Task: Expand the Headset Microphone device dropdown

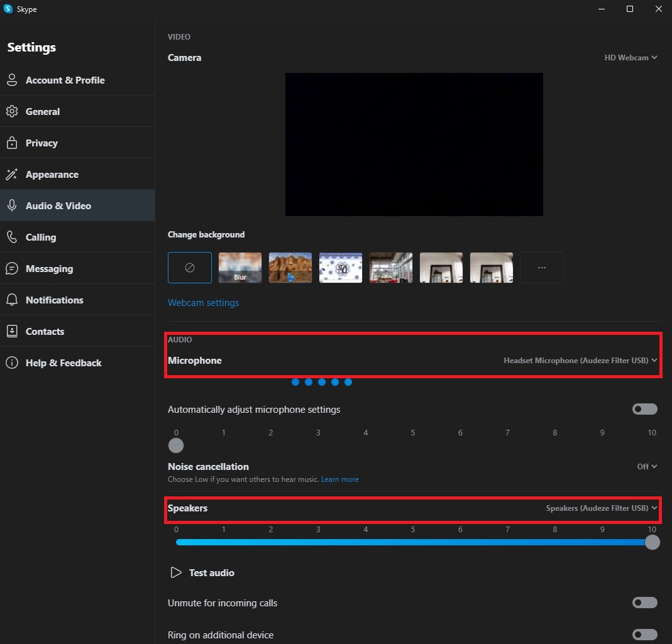Action: pos(580,361)
